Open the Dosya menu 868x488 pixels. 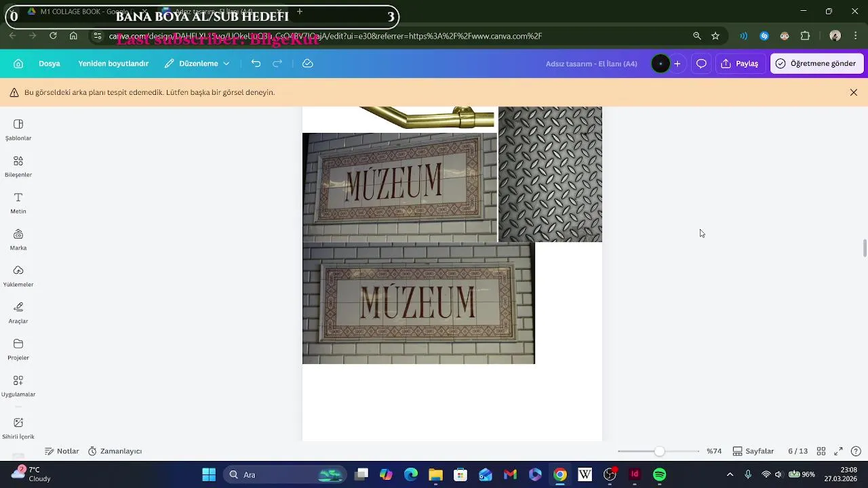[x=50, y=64]
